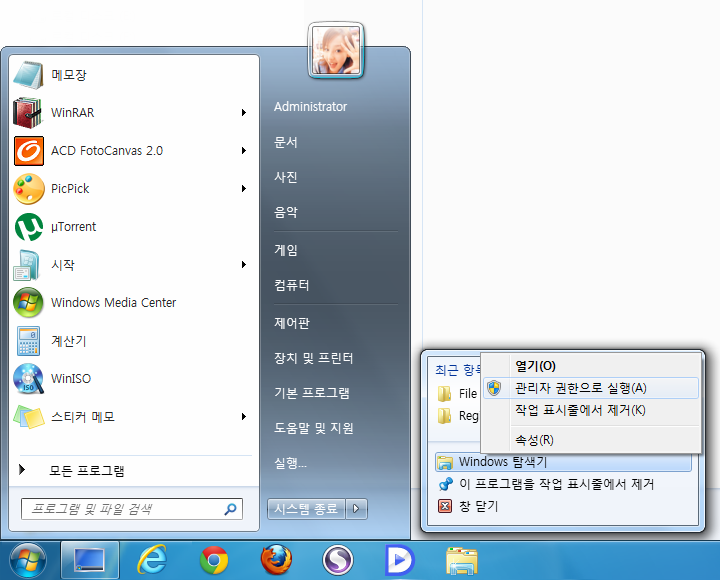
Task: Expand the ACD FotoCanvas jump list arrow
Action: tap(244, 151)
